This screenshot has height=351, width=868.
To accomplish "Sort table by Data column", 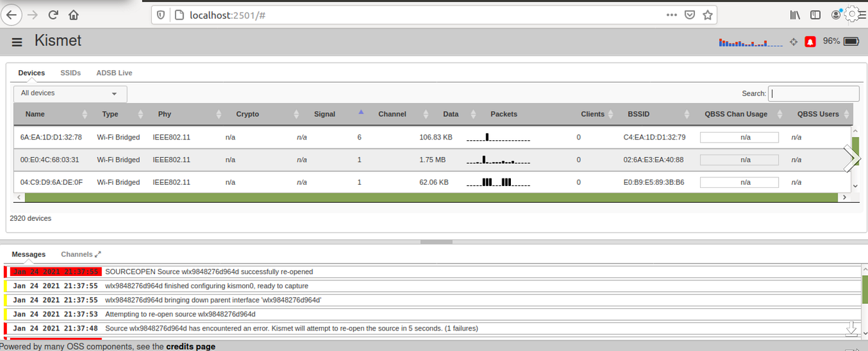I will click(x=455, y=114).
